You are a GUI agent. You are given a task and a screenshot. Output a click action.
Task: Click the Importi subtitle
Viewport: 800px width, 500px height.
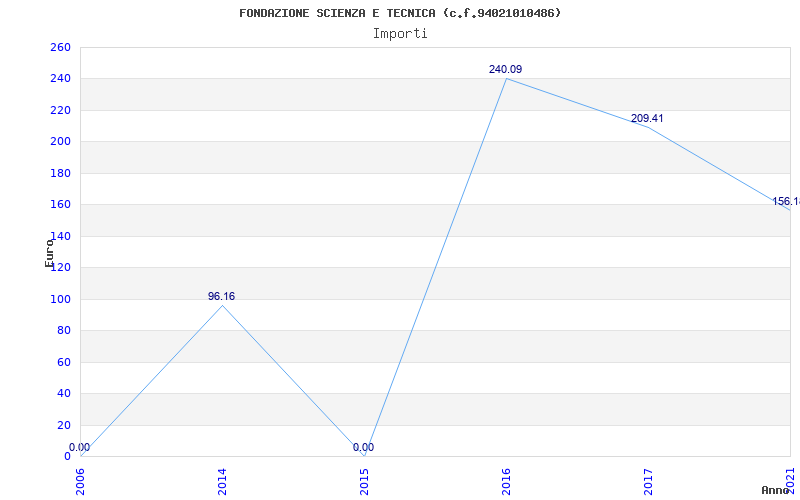[x=400, y=34]
